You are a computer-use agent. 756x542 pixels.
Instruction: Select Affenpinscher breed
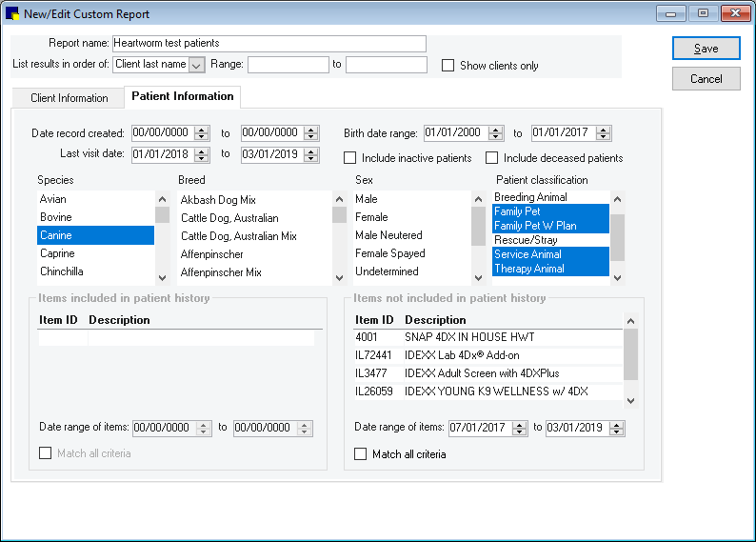(x=254, y=254)
